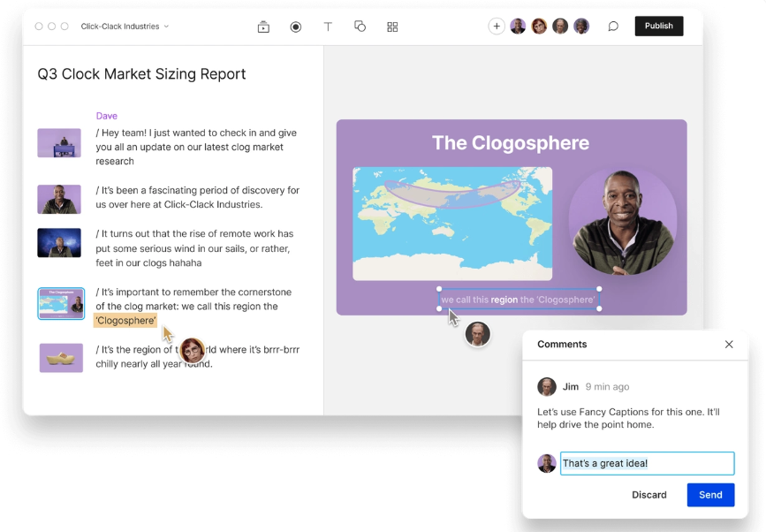Discard the comment draft
766x532 pixels.
coord(648,495)
